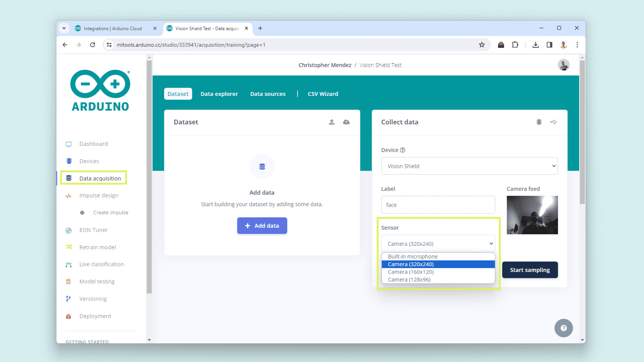Click the Add data button
644x362 pixels.
[x=262, y=226]
